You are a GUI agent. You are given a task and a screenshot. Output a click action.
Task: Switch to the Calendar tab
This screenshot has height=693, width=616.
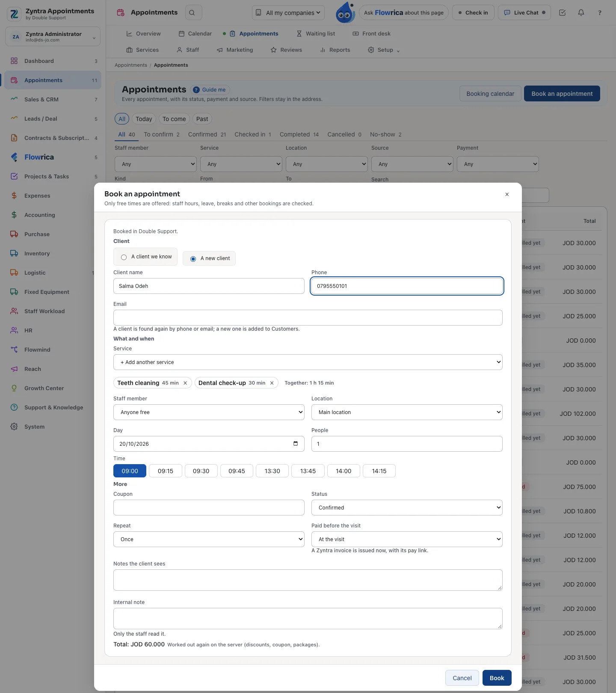195,33
